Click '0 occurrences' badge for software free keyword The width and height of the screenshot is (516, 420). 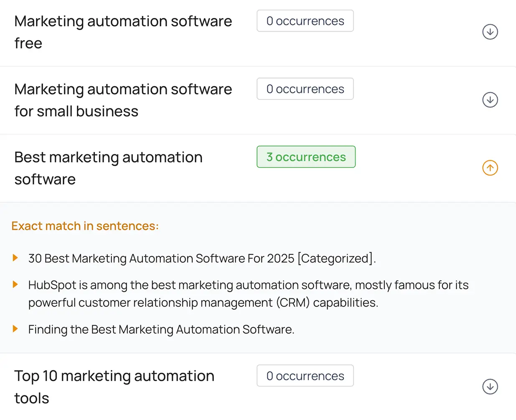(x=305, y=21)
